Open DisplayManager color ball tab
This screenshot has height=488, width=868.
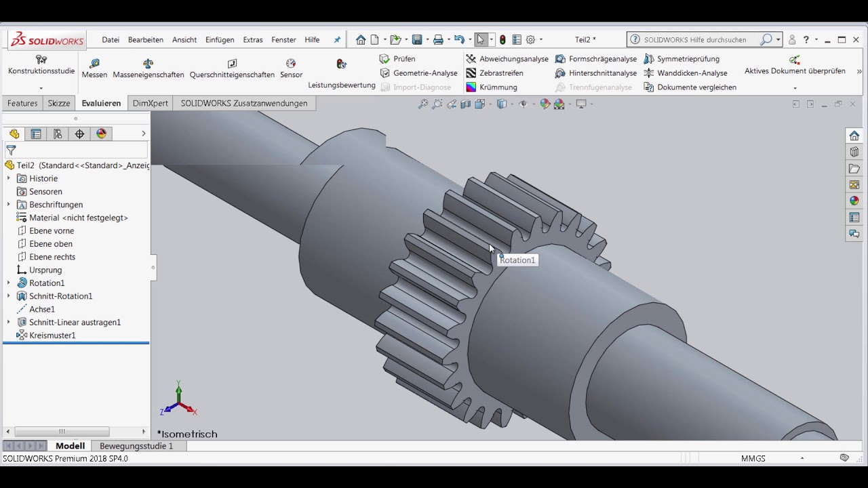[101, 134]
